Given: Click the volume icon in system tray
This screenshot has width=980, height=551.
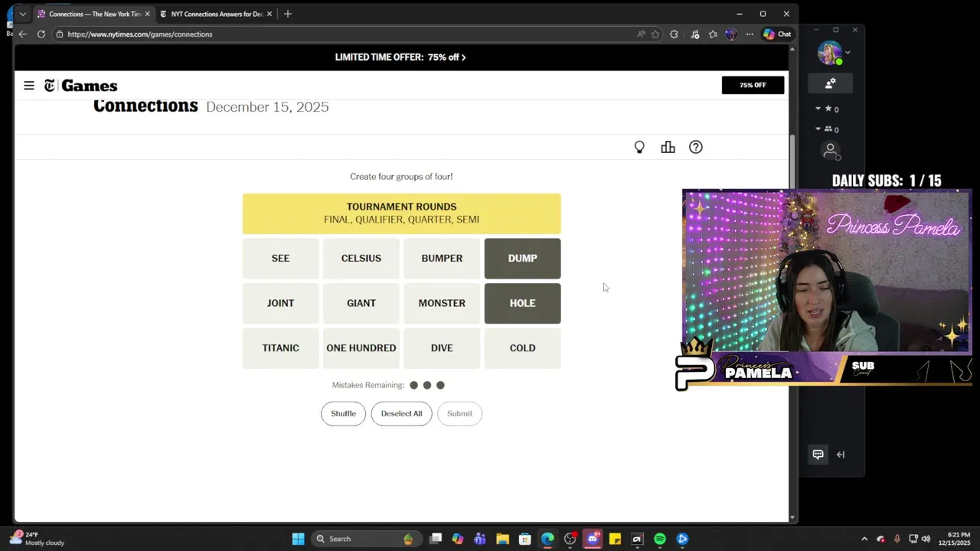Looking at the screenshot, I should 926,539.
